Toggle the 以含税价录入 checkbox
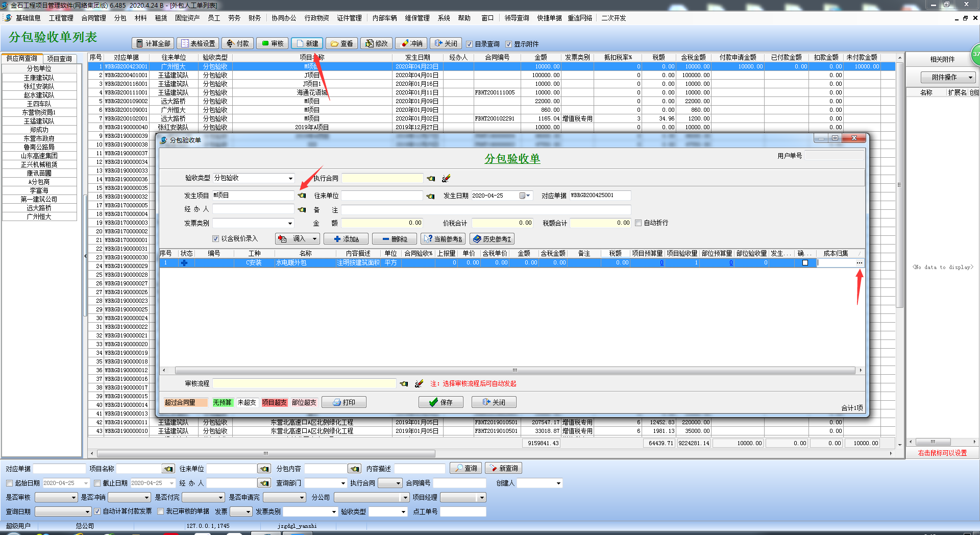 [215, 239]
